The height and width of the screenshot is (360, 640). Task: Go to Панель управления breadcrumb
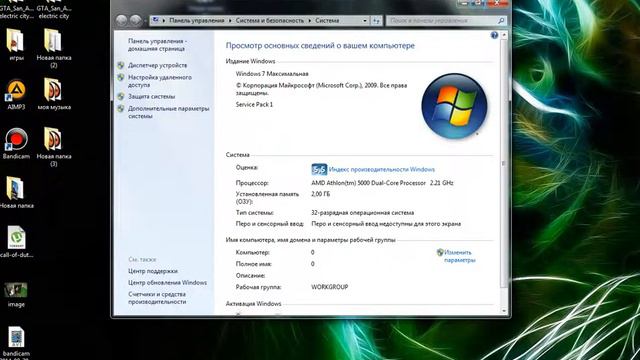coord(197,20)
